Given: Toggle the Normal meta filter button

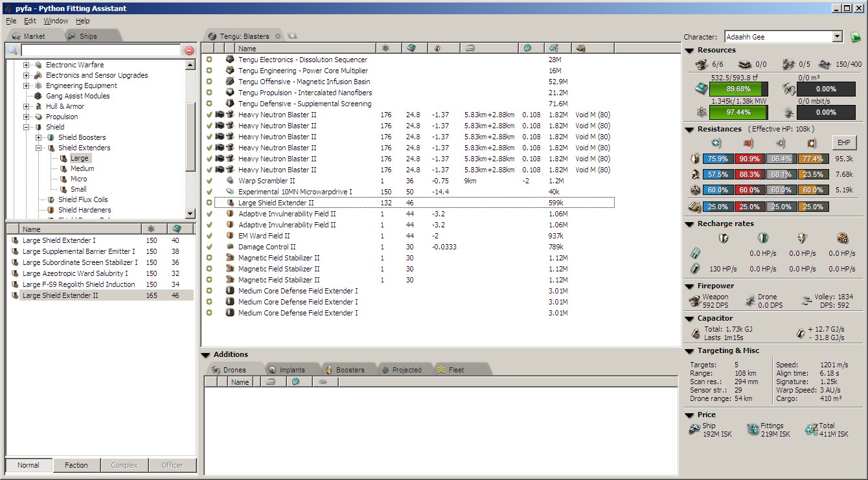Looking at the screenshot, I should pos(29,465).
